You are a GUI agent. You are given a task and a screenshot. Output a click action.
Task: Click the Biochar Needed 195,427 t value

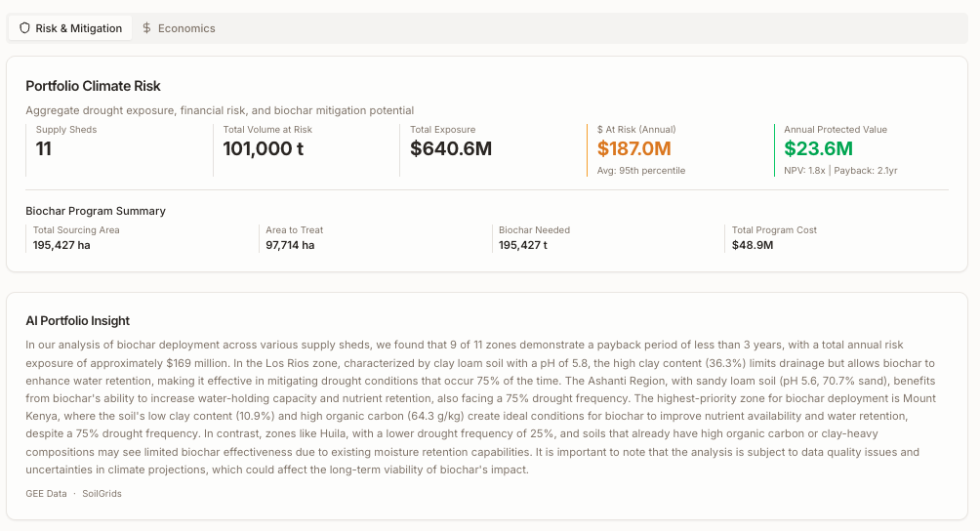(523, 245)
